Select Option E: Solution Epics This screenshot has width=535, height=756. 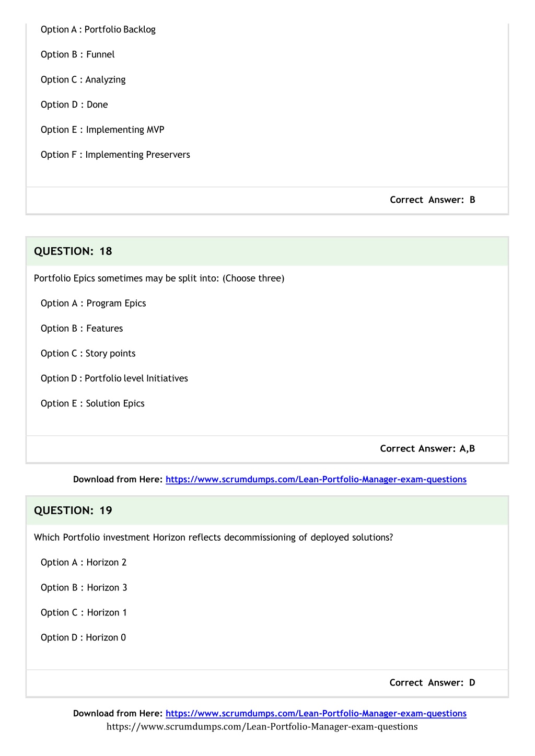pyautogui.click(x=92, y=404)
